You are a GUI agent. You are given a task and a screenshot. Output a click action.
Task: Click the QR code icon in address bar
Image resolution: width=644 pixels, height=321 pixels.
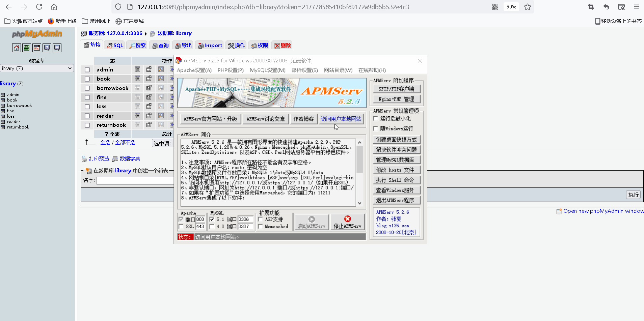pos(495,7)
